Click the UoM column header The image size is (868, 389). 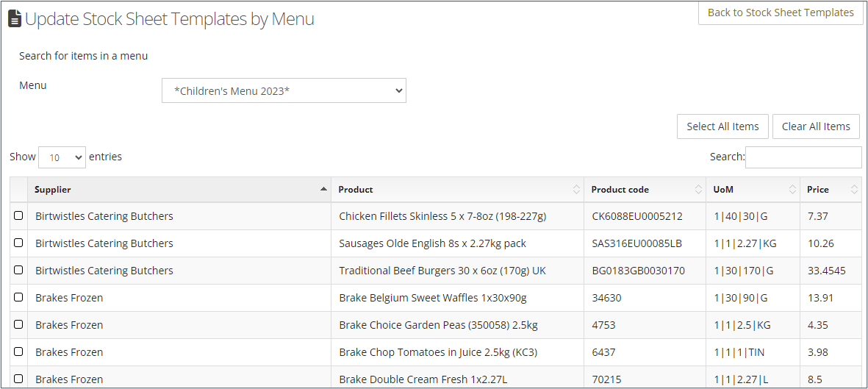(x=753, y=190)
